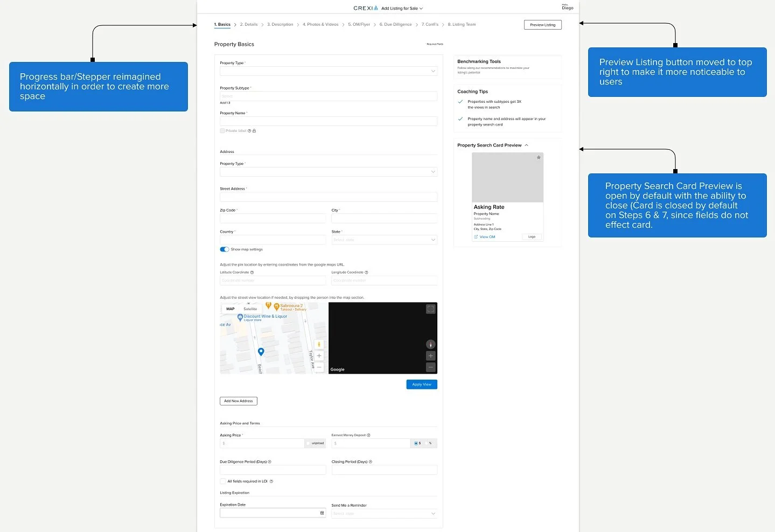Click the compass icon in the street view panel
Viewport: 775px width, 532px height.
click(430, 345)
